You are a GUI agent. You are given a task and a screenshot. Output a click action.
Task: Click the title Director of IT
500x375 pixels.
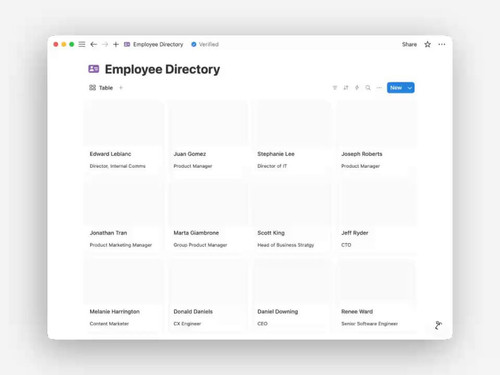272,166
